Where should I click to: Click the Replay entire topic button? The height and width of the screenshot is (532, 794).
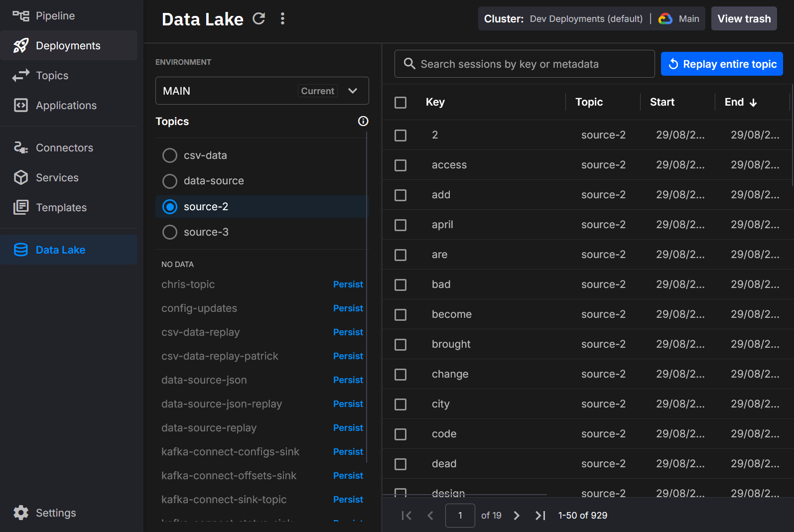click(721, 64)
